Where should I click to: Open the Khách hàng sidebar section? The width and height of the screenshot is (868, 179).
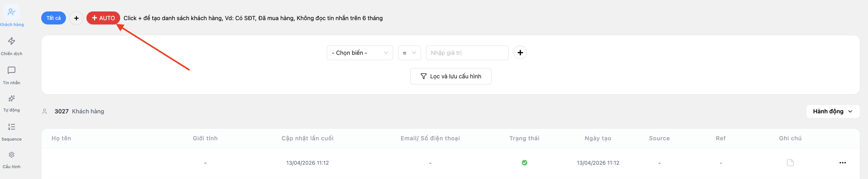(11, 16)
